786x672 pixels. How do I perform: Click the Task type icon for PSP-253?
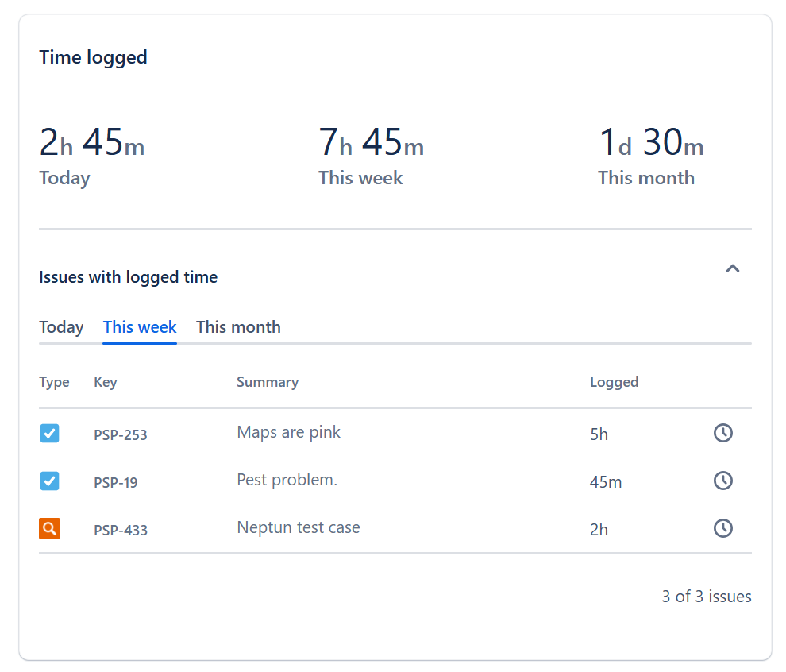pyautogui.click(x=49, y=434)
